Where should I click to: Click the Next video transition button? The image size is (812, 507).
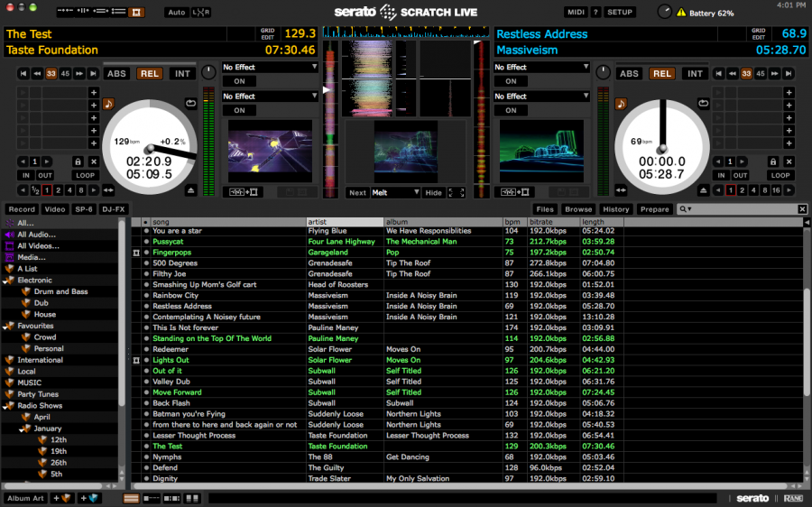pos(357,193)
